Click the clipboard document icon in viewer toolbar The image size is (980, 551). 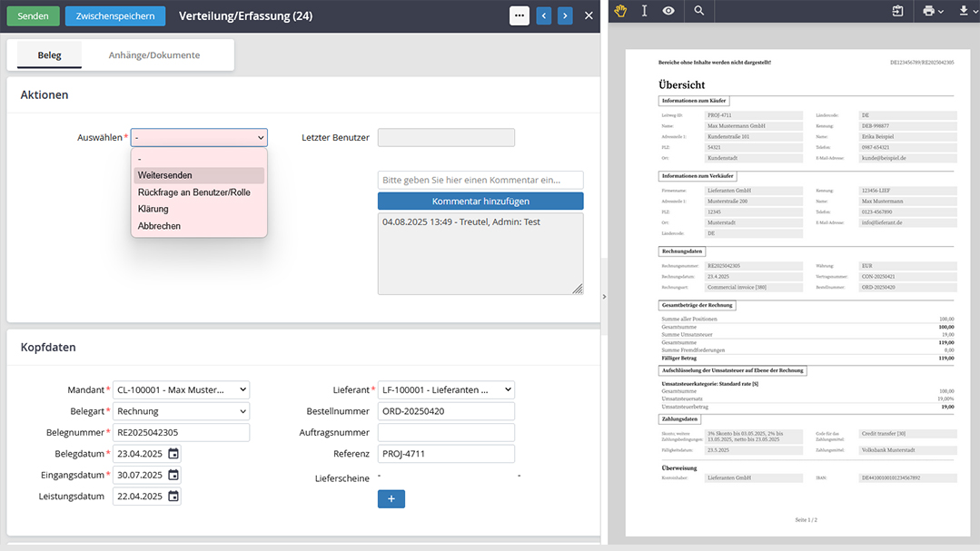[897, 11]
